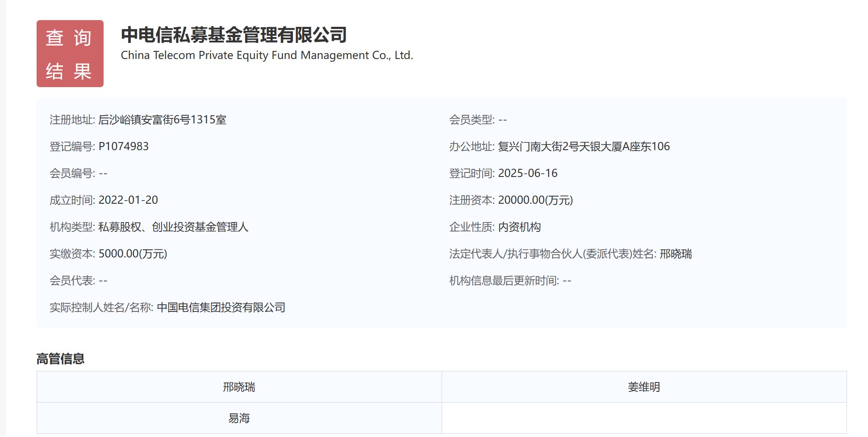Select registration number P1074983
868x437 pixels.
(124, 147)
